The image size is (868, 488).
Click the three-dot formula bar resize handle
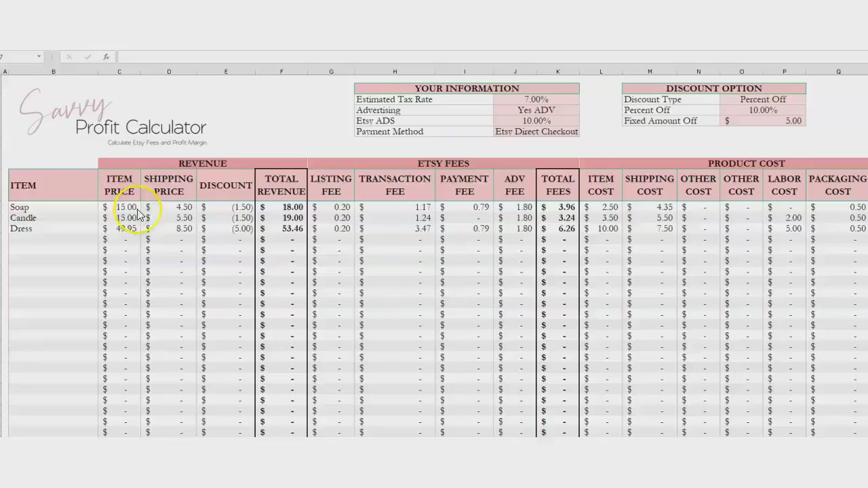coord(53,57)
